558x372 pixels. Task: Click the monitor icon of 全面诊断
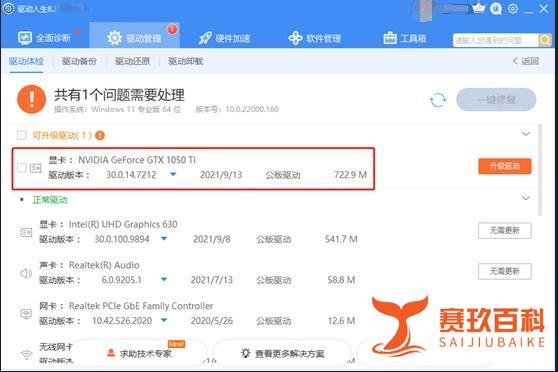coord(25,38)
